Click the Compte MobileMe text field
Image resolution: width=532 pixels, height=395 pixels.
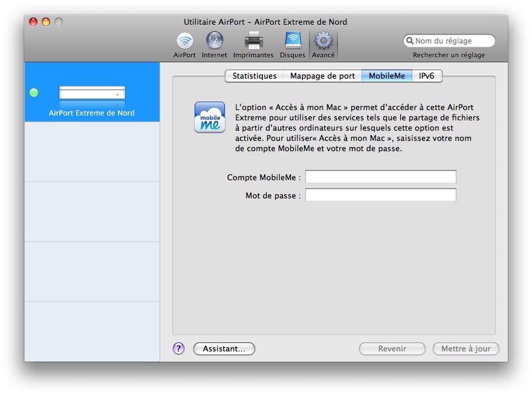pyautogui.click(x=380, y=177)
